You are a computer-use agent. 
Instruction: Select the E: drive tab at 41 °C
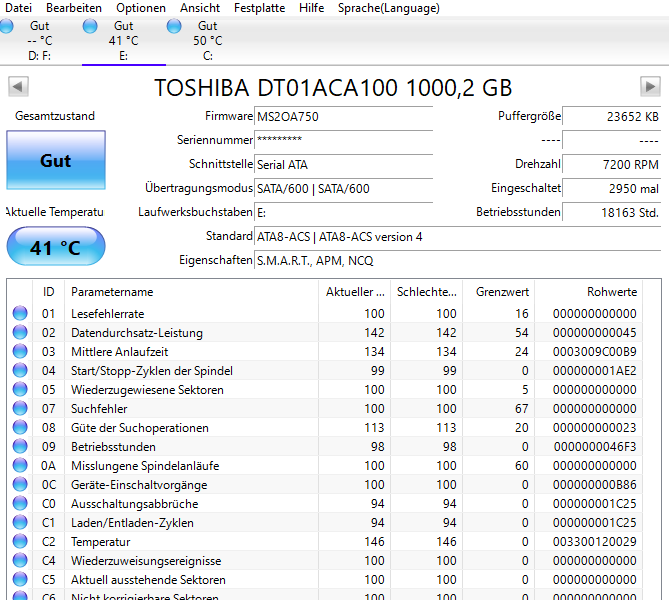tap(124, 41)
